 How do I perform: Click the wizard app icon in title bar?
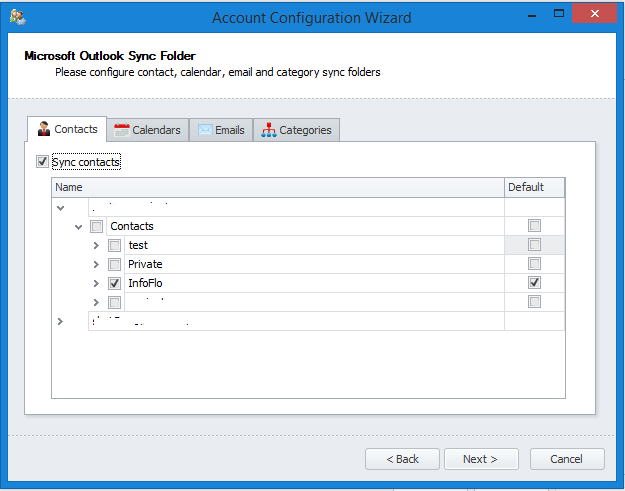[x=16, y=17]
